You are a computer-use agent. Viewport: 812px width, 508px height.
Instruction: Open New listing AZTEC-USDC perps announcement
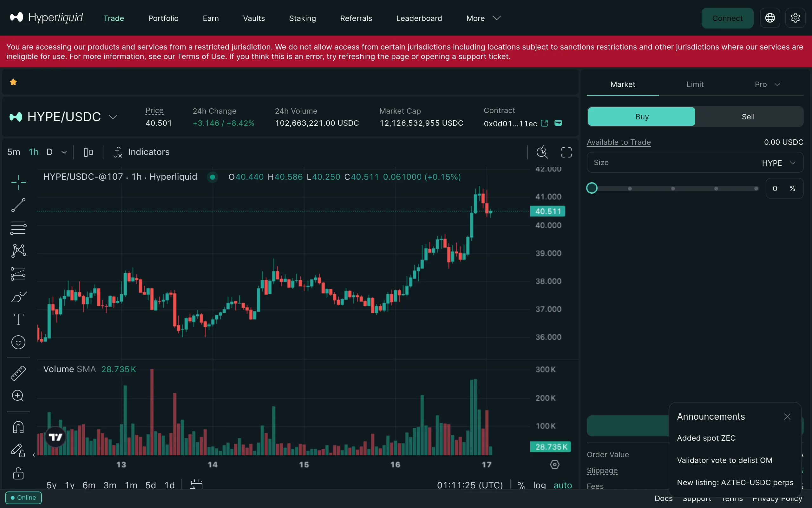coord(735,483)
